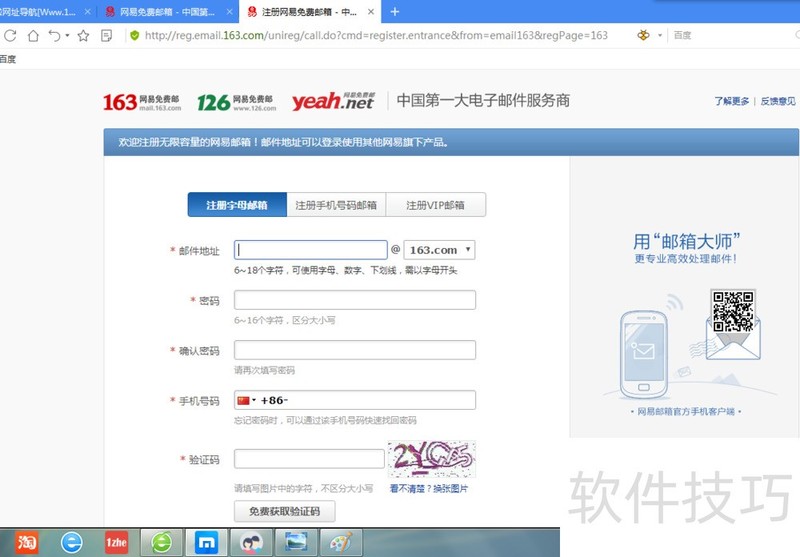Image resolution: width=800 pixels, height=557 pixels.
Task: Open the green 360 browser taskbar icon
Action: pos(161,543)
